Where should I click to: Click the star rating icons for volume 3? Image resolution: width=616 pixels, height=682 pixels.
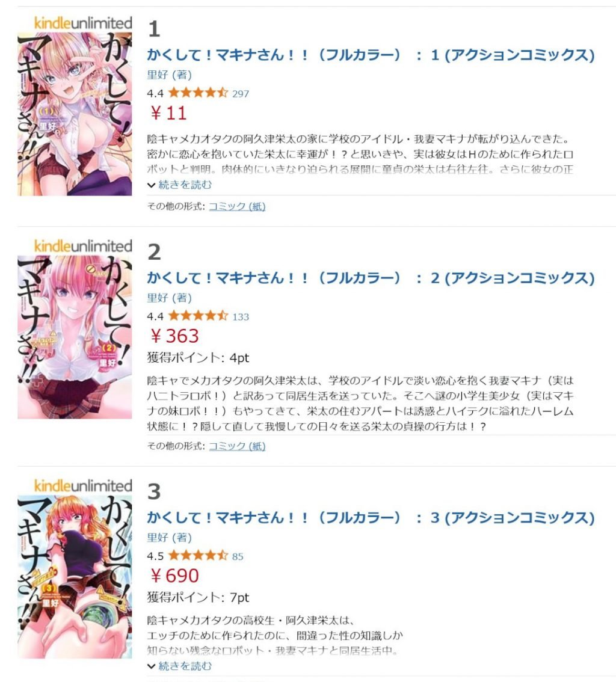(198, 556)
